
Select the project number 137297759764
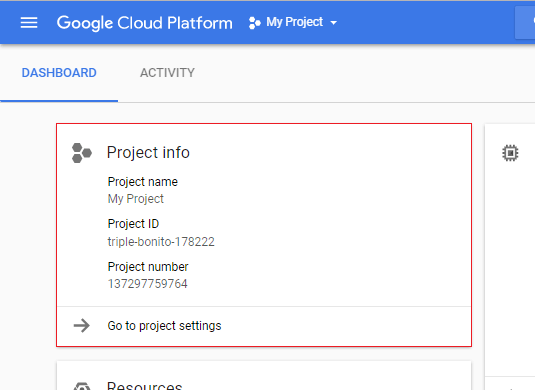tap(148, 284)
